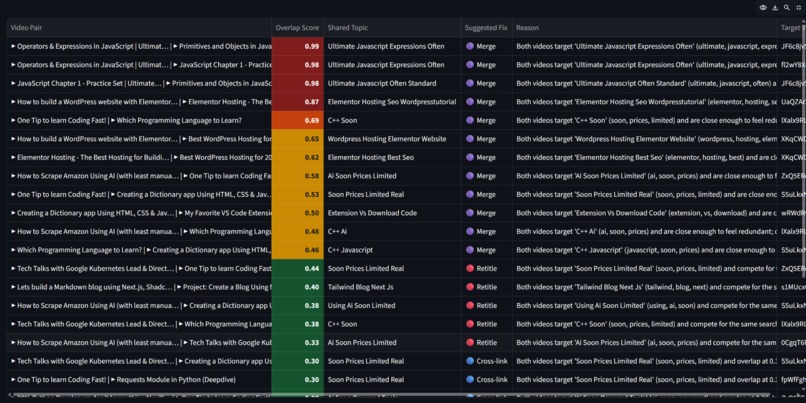Click the 0.48 overlap score cell
This screenshot has width=806, height=403.
click(x=298, y=231)
